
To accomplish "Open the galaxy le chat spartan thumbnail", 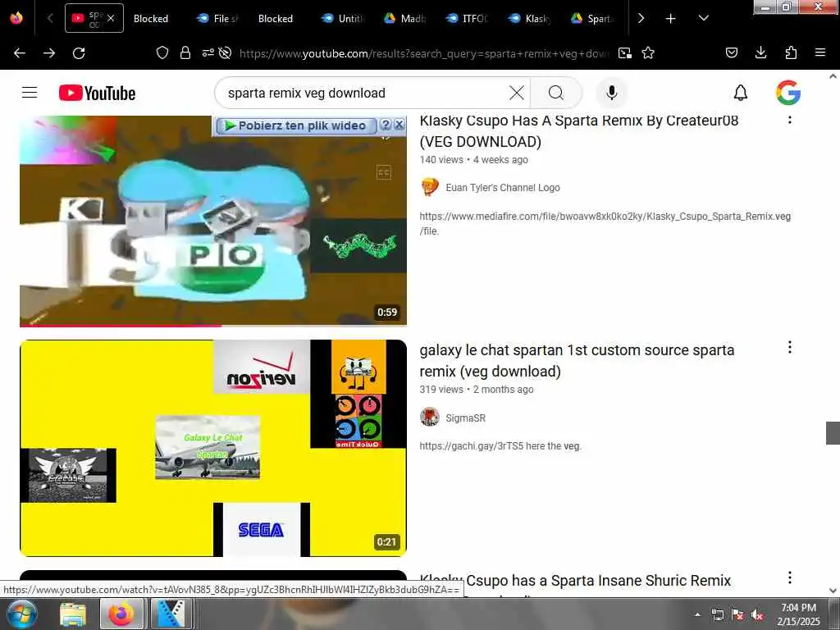I will click(x=213, y=448).
